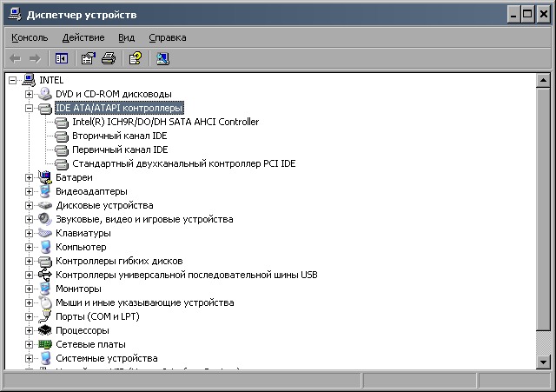Expand DVD и CD-ROM дисководы
Image resolution: width=556 pixels, height=392 pixels.
click(x=29, y=94)
